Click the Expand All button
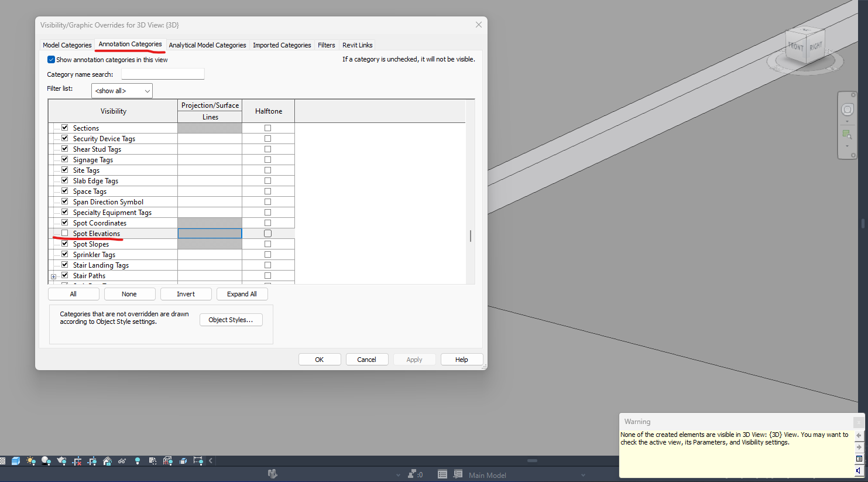This screenshot has width=868, height=482. (242, 293)
